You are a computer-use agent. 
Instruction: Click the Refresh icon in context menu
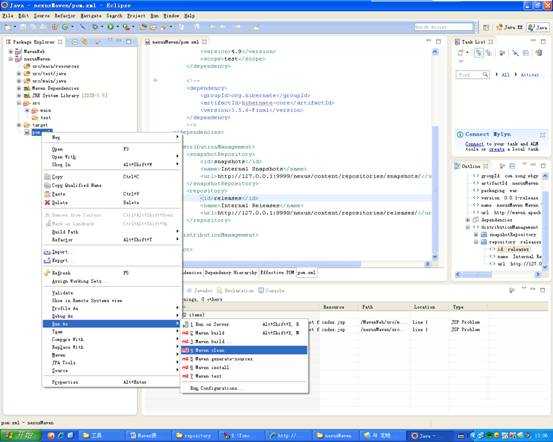[47, 273]
